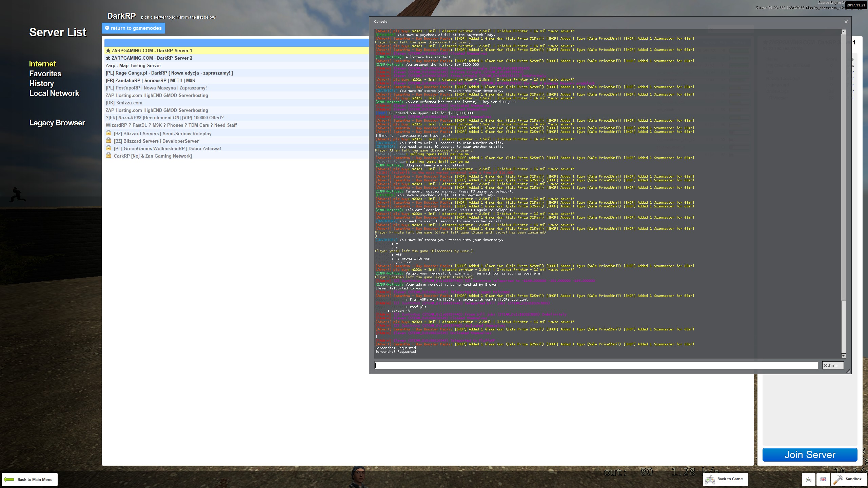Click the small games controller icon
868x488 pixels.
[808, 479]
